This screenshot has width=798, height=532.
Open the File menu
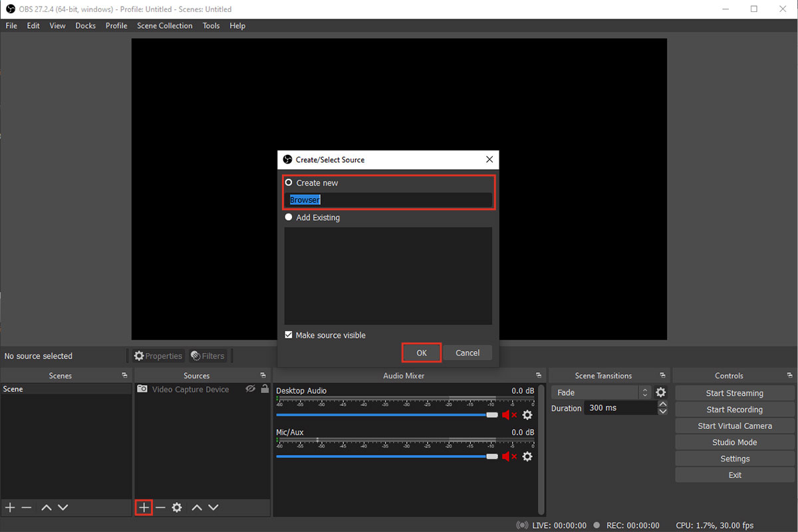pyautogui.click(x=11, y=26)
